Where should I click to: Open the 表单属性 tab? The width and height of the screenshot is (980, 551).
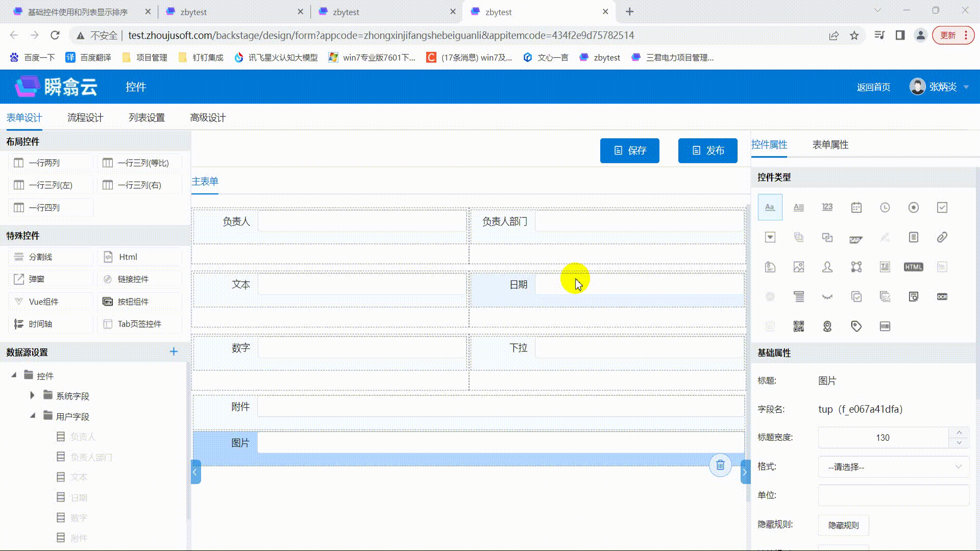(x=830, y=145)
